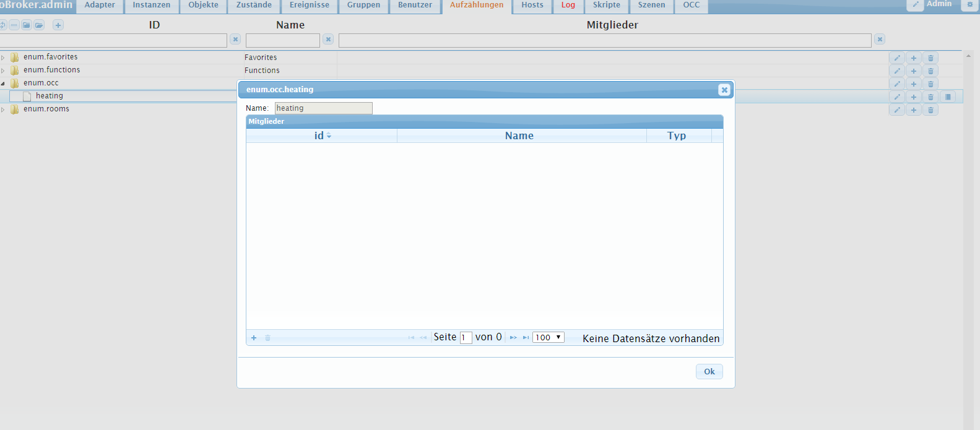
Task: Confirm dialog with Ok button
Action: click(x=709, y=371)
